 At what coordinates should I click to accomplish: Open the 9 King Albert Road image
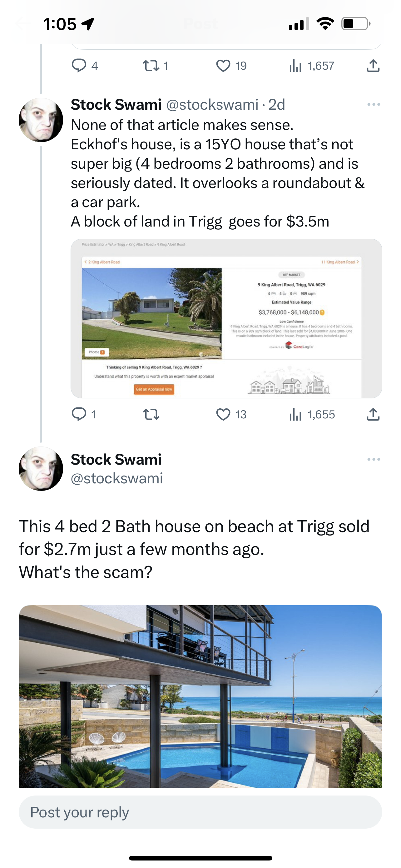pos(226,318)
